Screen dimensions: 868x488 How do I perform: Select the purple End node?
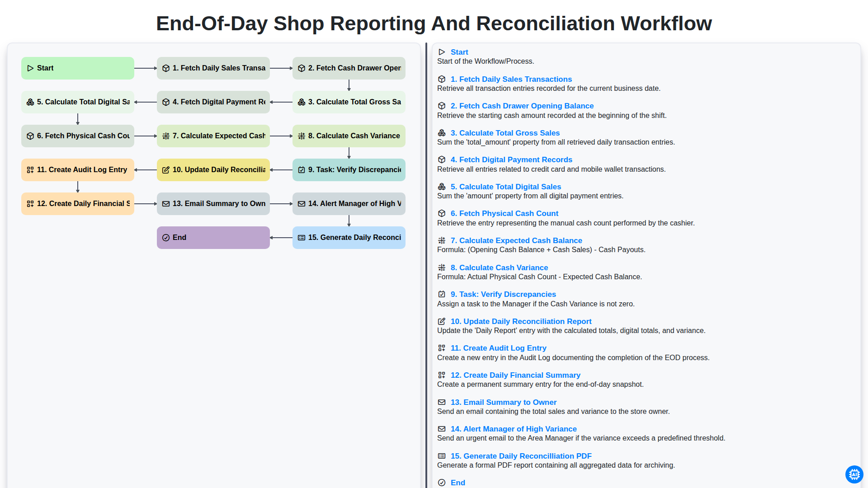click(x=213, y=238)
